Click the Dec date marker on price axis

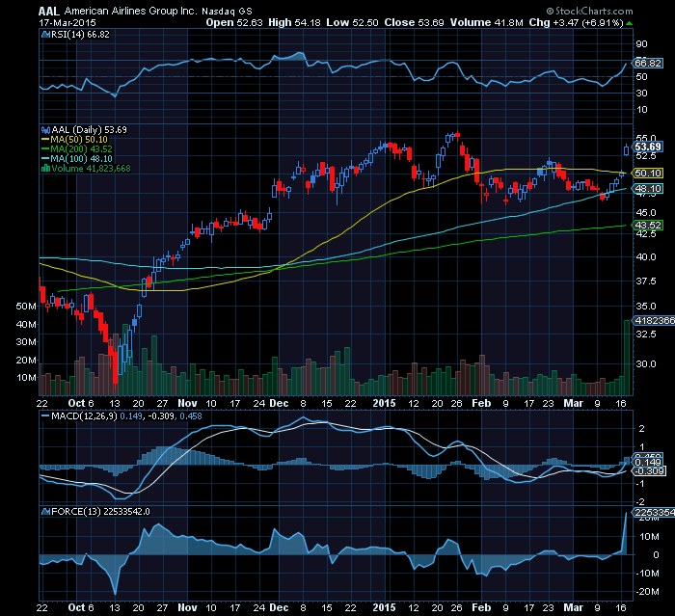(x=279, y=403)
